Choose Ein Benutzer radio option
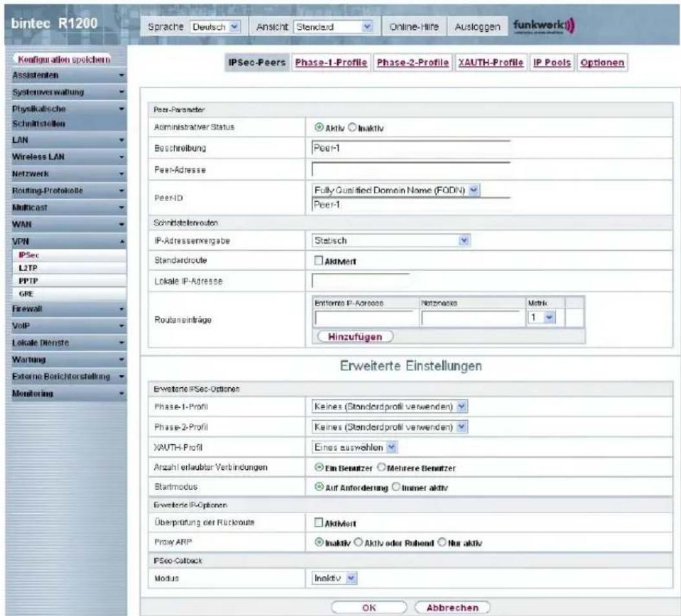Viewport: 681px width, 616px height. [x=319, y=467]
